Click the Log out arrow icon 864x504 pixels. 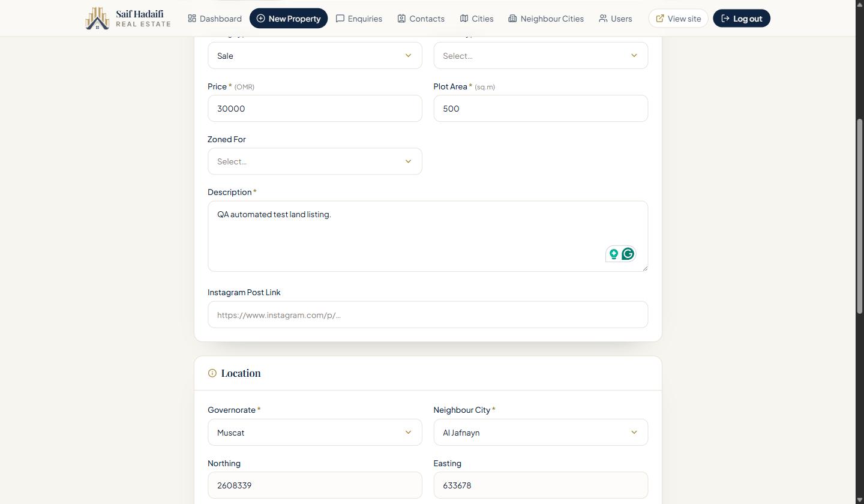(x=725, y=19)
